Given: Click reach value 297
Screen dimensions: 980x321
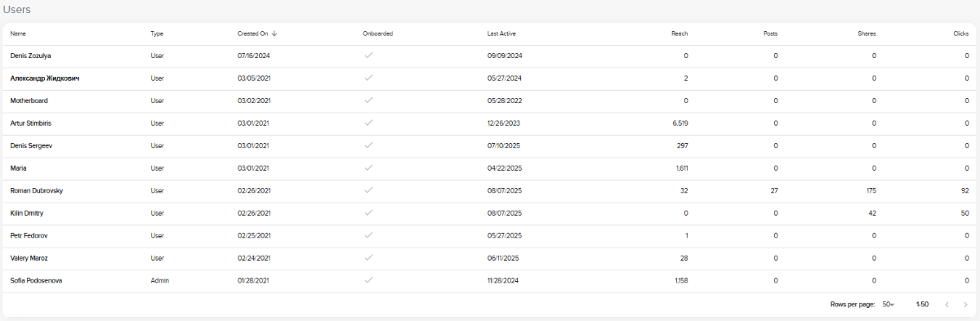Looking at the screenshot, I should (682, 145).
